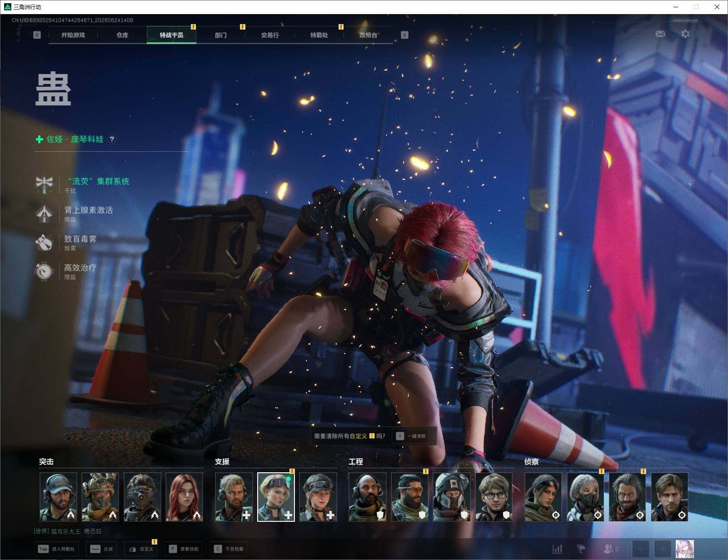Screen dimensions: 728x560
Task: Open the 部门 tab
Action: tap(221, 35)
